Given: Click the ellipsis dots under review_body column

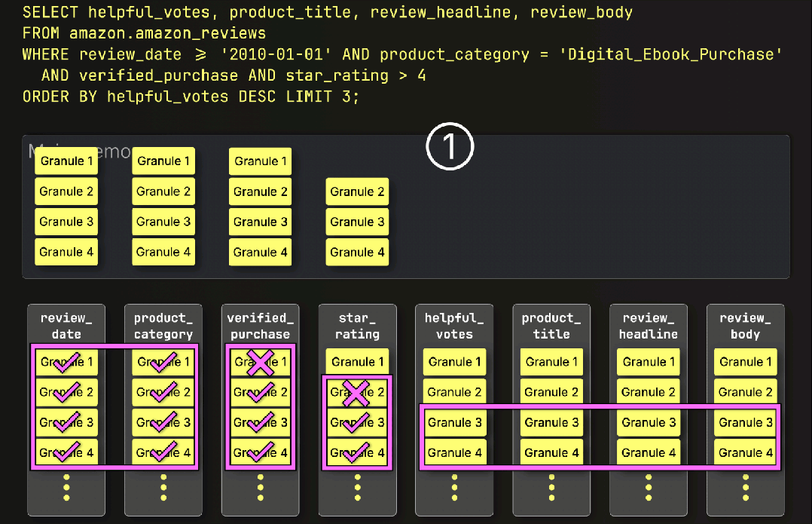Looking at the screenshot, I should (x=745, y=487).
